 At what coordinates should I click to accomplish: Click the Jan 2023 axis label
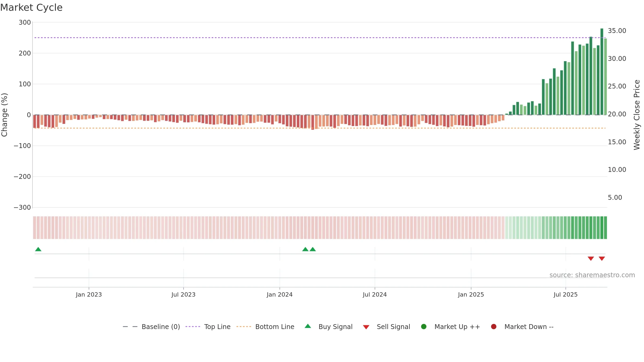(89, 295)
